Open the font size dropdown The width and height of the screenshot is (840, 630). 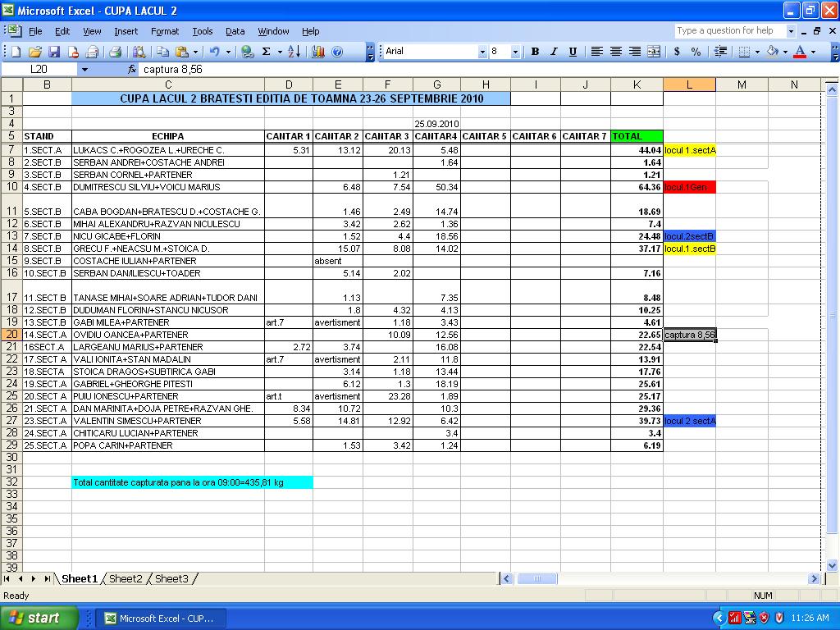tap(515, 52)
